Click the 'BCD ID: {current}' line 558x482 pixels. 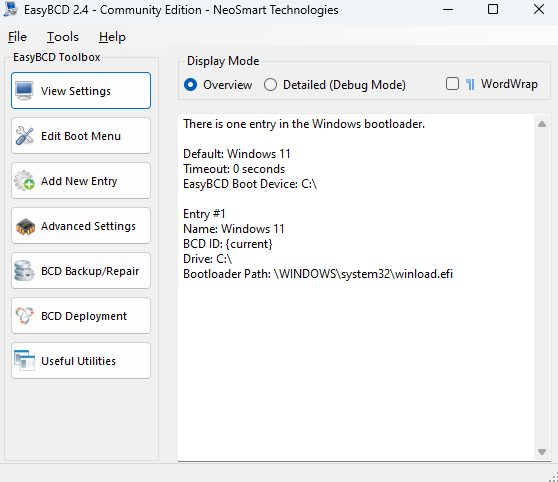[x=228, y=244]
